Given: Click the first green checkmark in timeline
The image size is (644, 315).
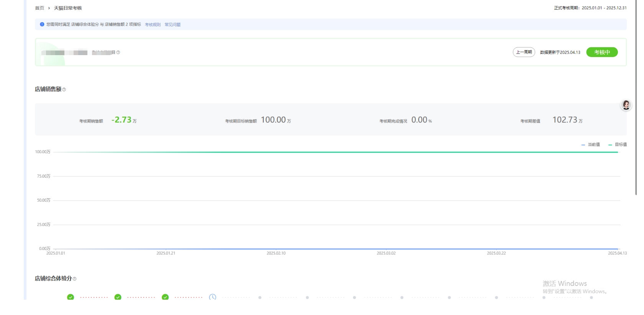Looking at the screenshot, I should 71,297.
